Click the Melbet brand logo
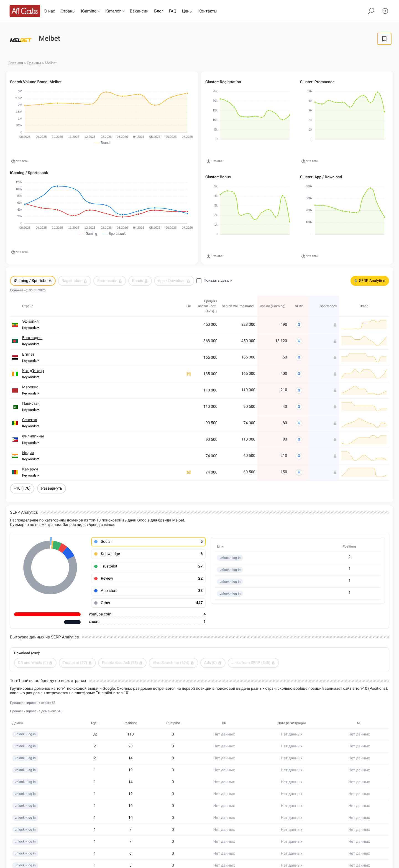The width and height of the screenshot is (399, 868). pos(21,40)
